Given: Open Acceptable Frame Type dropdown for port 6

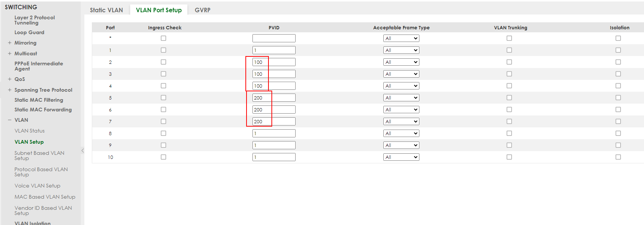Looking at the screenshot, I should tap(401, 110).
